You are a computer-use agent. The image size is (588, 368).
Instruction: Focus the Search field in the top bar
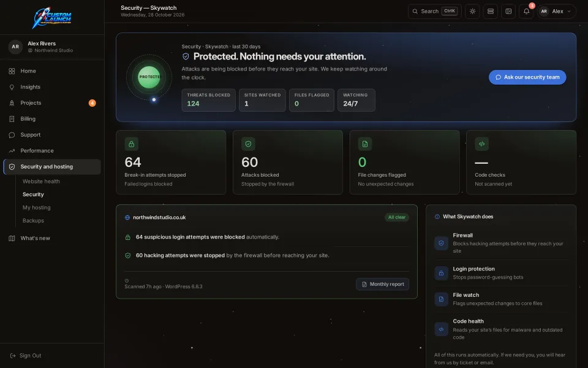tap(435, 11)
